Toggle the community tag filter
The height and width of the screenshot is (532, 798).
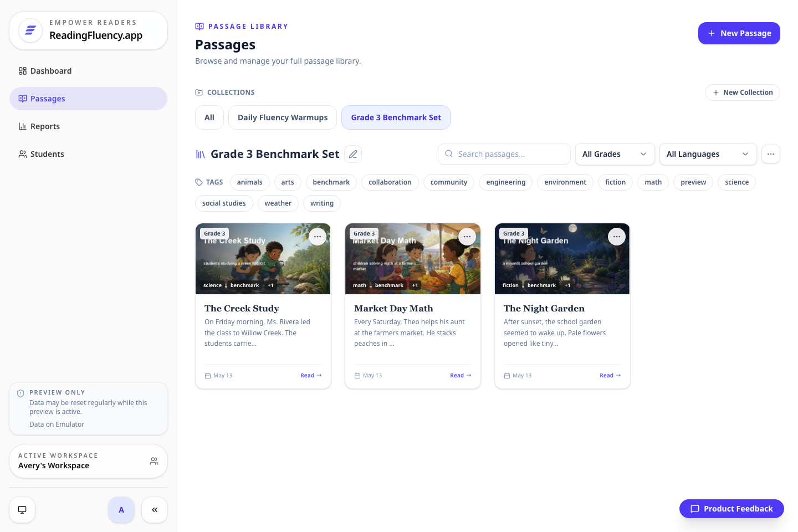click(449, 182)
